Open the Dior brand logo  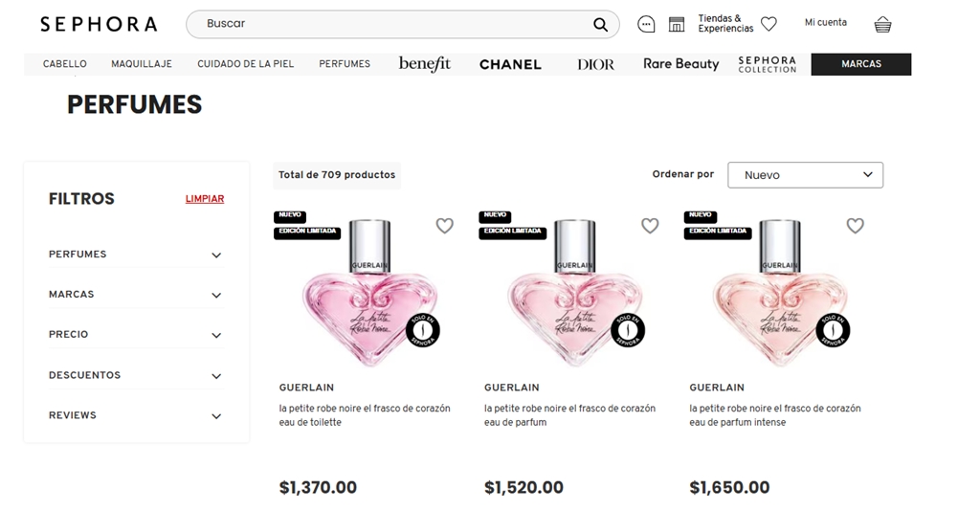coord(596,64)
